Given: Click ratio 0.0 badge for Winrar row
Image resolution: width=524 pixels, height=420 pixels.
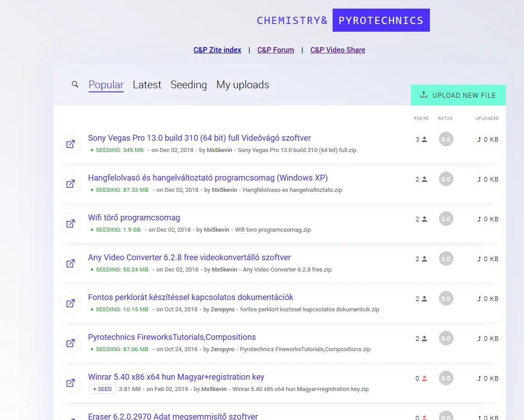Looking at the screenshot, I should point(446,378).
